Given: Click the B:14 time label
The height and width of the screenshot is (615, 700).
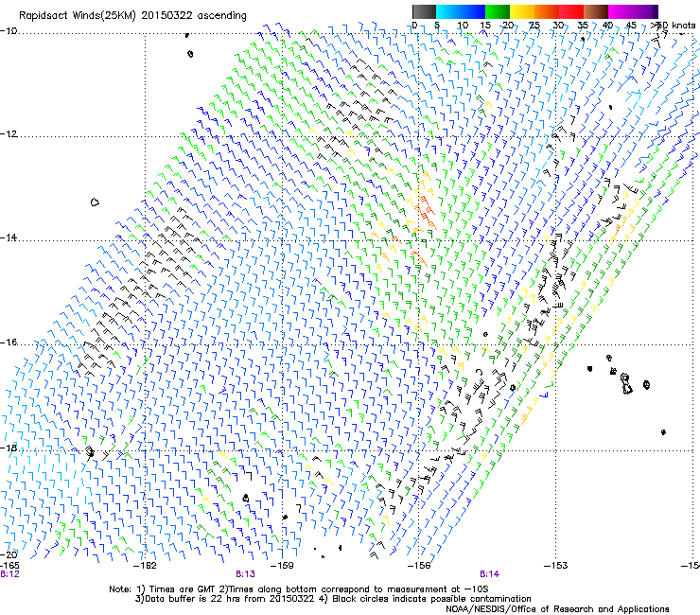Looking at the screenshot, I should (x=489, y=574).
